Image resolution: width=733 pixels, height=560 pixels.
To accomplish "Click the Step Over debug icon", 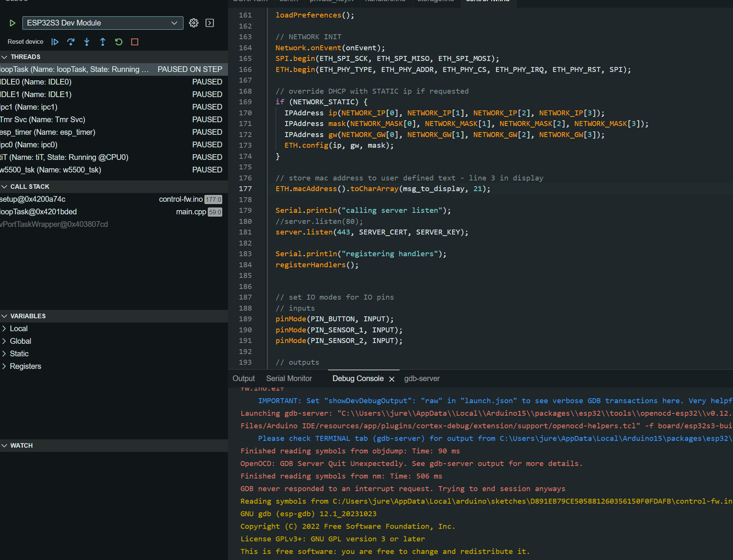I will (71, 42).
